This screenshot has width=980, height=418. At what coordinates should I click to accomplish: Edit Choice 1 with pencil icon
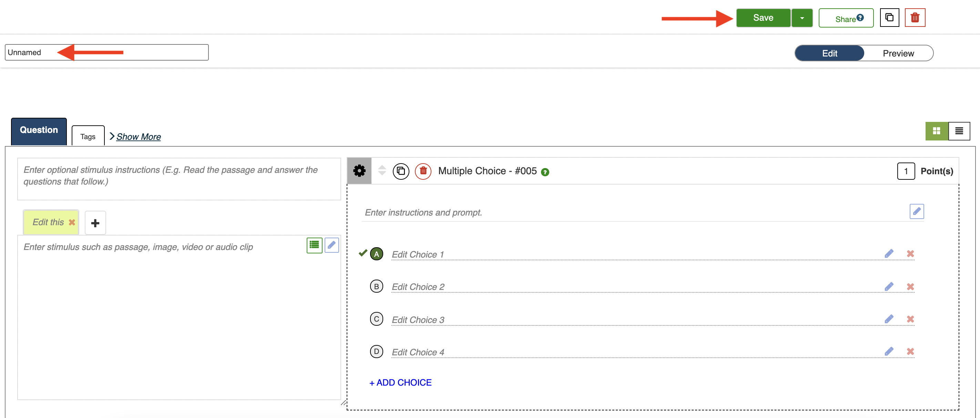tap(889, 254)
